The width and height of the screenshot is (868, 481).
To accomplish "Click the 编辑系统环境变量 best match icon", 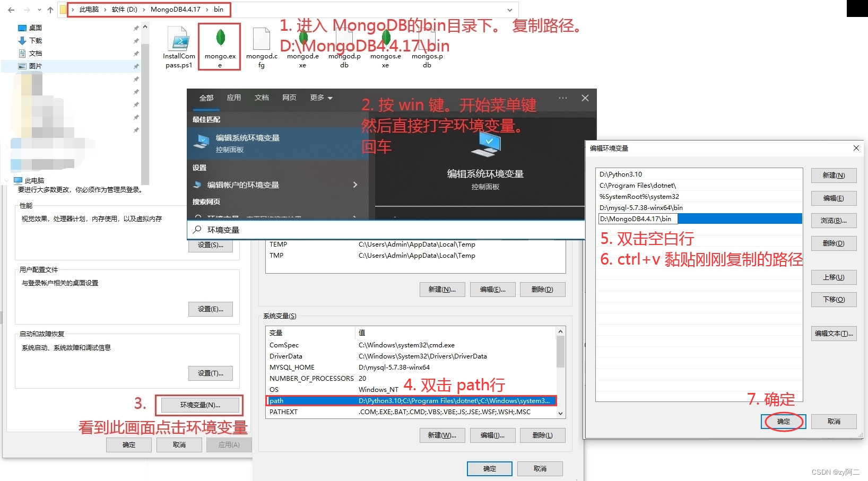I will [201, 142].
